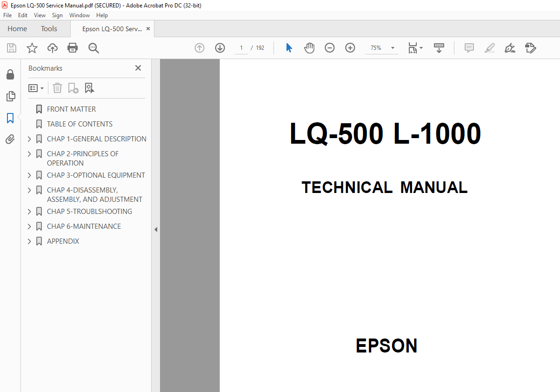Screen dimensions: 560x392
Task: Expand the APPENDIX bookmark
Action: point(29,241)
